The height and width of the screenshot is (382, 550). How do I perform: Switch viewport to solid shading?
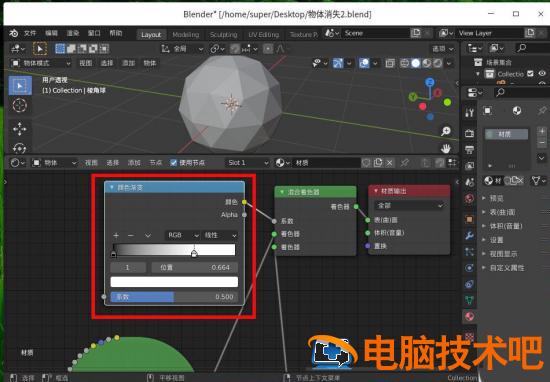416,63
